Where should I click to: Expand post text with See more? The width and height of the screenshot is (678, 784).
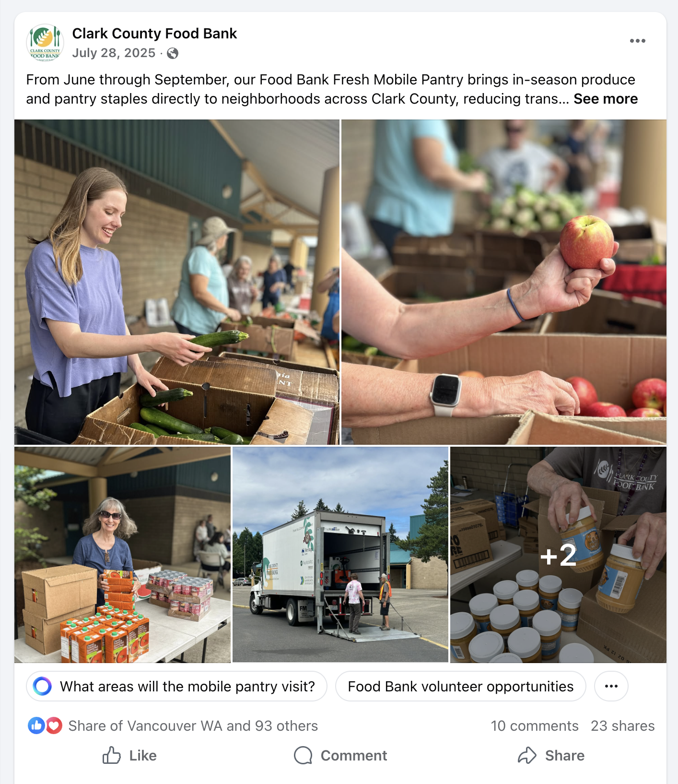pos(606,99)
